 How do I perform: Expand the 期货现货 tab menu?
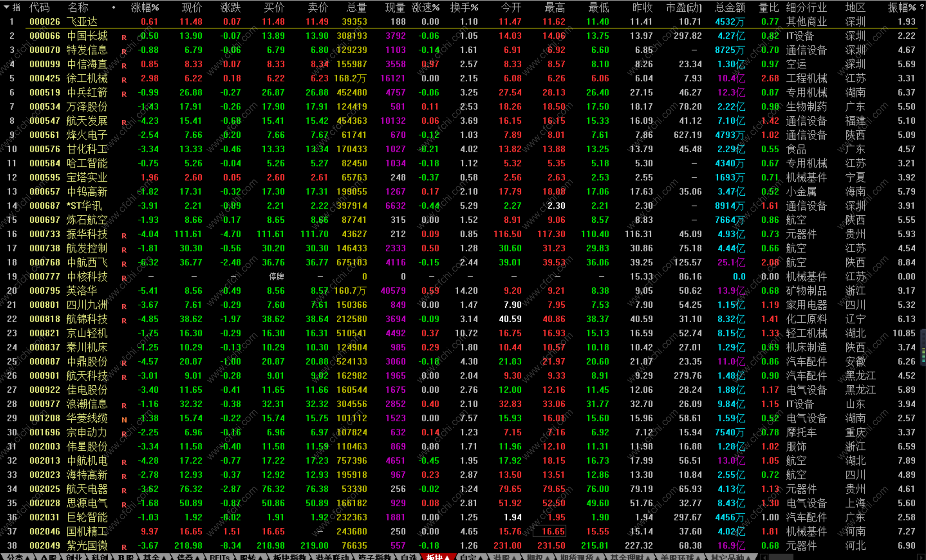pos(579,557)
